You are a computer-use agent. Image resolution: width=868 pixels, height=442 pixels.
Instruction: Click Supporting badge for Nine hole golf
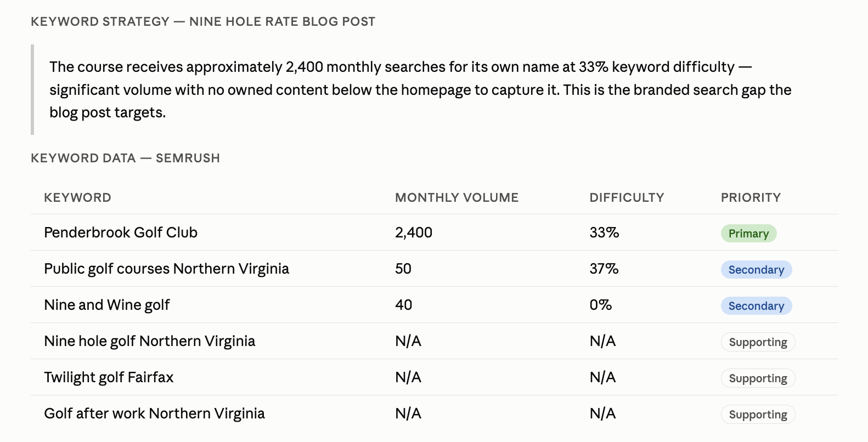click(758, 342)
